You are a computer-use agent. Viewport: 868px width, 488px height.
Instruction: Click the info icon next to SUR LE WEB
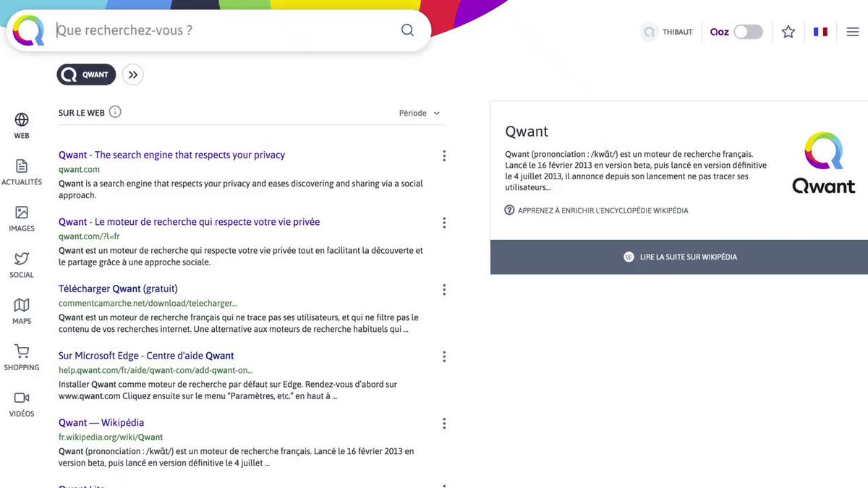(x=115, y=112)
